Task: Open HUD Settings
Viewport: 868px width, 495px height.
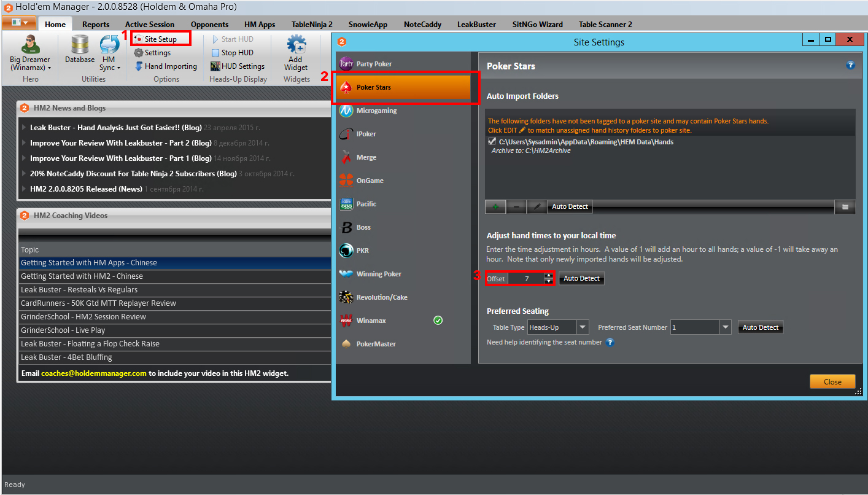Action: 238,66
